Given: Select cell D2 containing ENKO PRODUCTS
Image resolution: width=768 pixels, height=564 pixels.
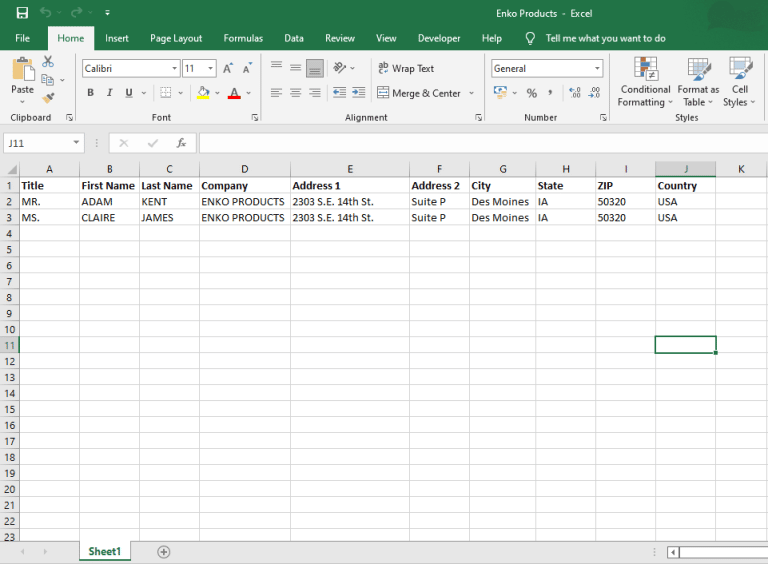Looking at the screenshot, I should [244, 202].
